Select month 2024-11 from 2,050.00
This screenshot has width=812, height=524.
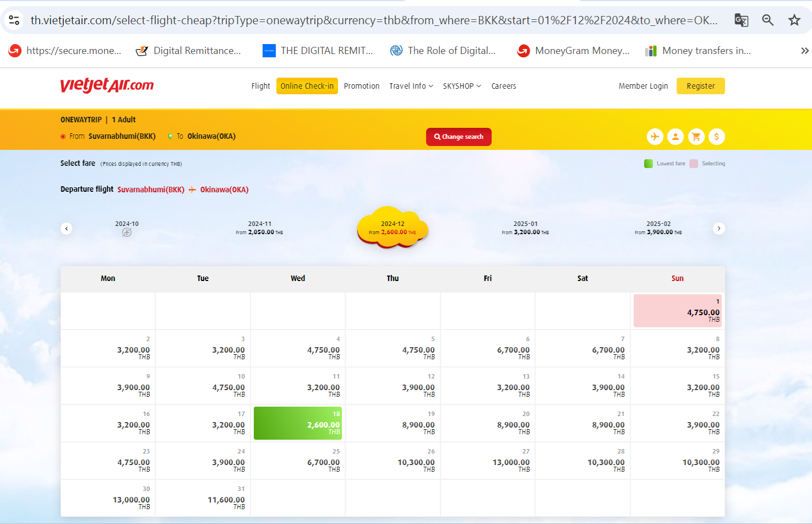[259, 228]
